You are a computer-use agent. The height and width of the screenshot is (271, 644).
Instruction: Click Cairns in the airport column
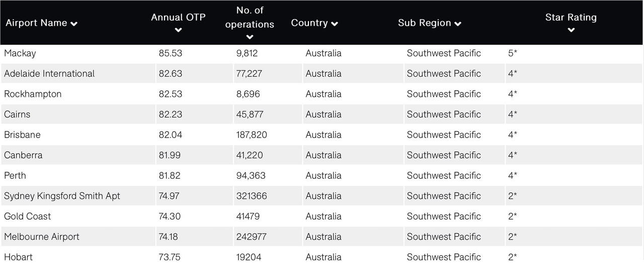pyautogui.click(x=17, y=114)
